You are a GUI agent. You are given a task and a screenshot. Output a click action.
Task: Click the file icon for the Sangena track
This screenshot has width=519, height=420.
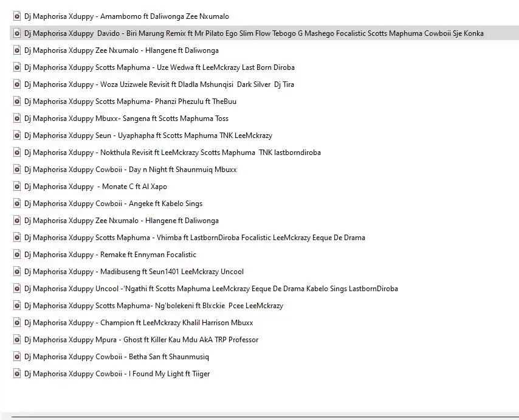(17, 118)
